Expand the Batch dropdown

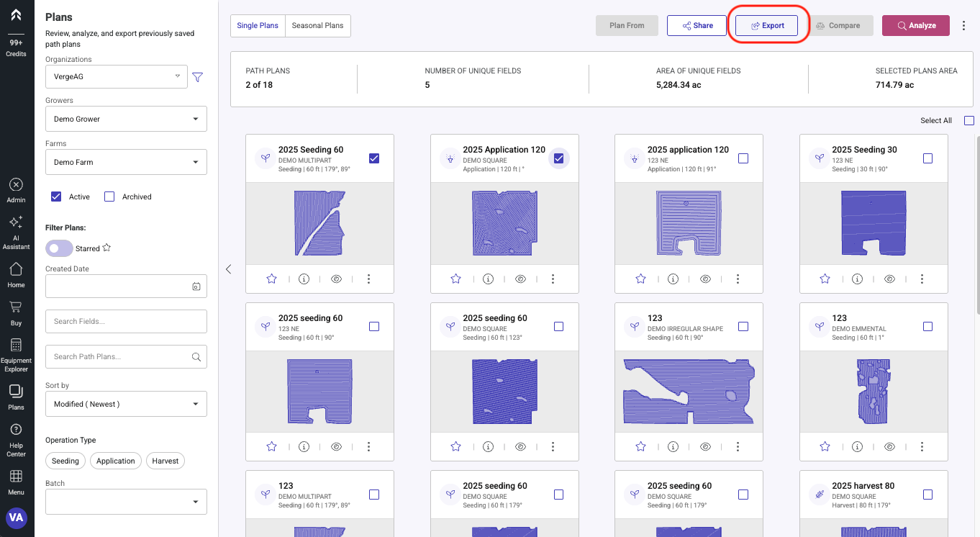[x=126, y=502]
